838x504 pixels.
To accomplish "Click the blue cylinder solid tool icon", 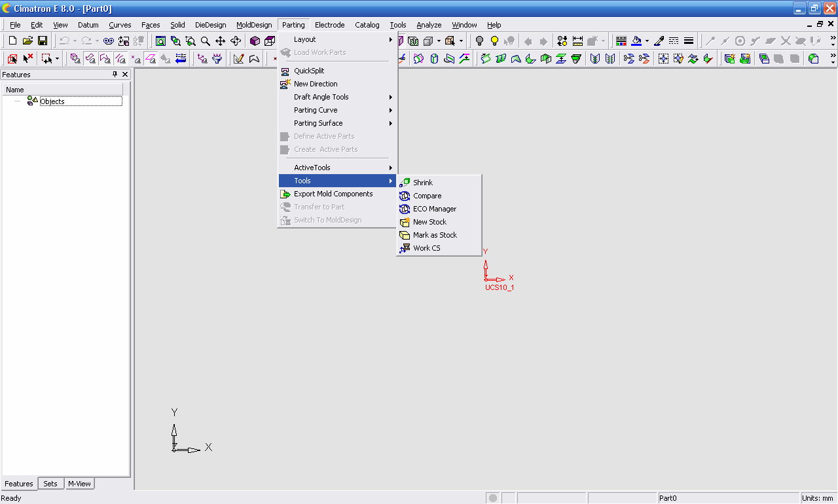I will [x=434, y=59].
